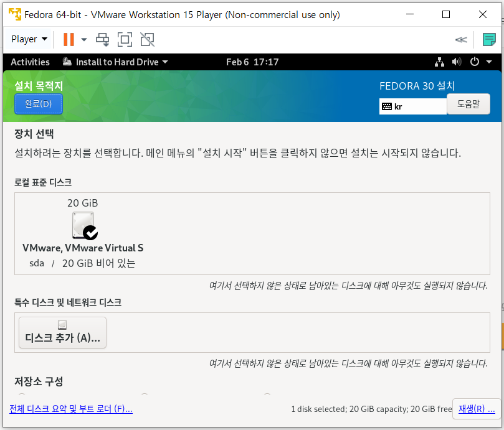Click the sda / 20 GiB free label
504x430 pixels.
(82, 263)
